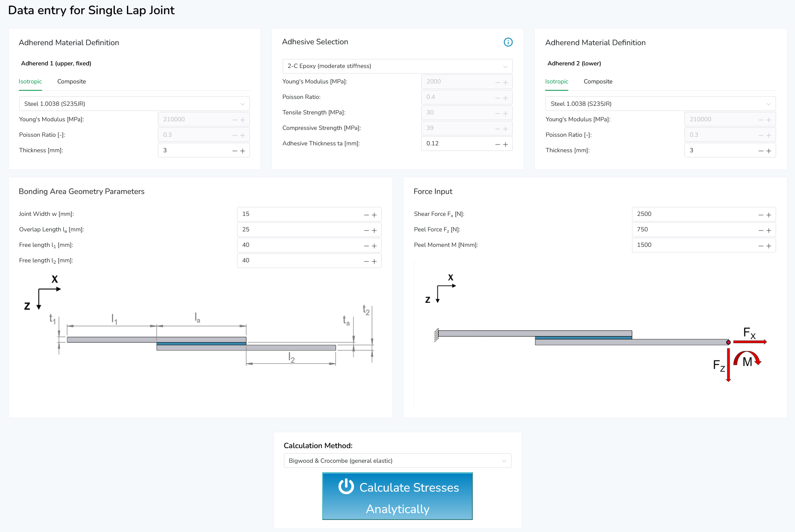Viewport: 795px width, 532px height.
Task: Decrease Peel Moment M with minus
Action: pos(761,246)
